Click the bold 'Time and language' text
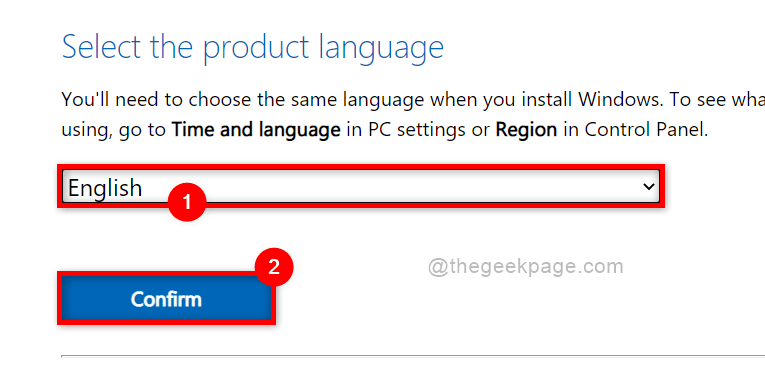This screenshot has width=765, height=374. click(x=256, y=130)
